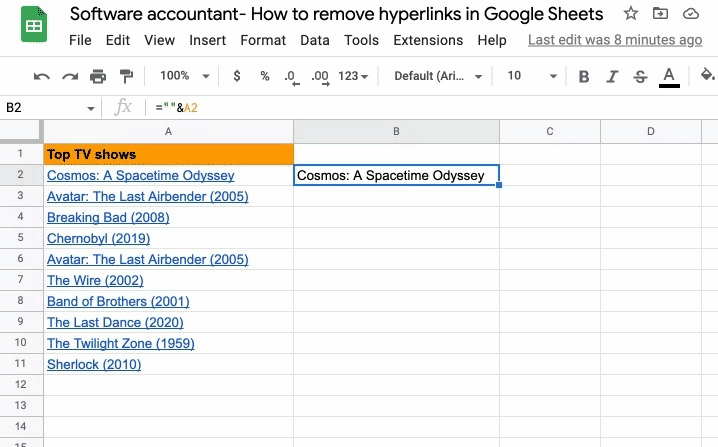Open the font size dropdown
This screenshot has width=718, height=447.
[x=532, y=76]
